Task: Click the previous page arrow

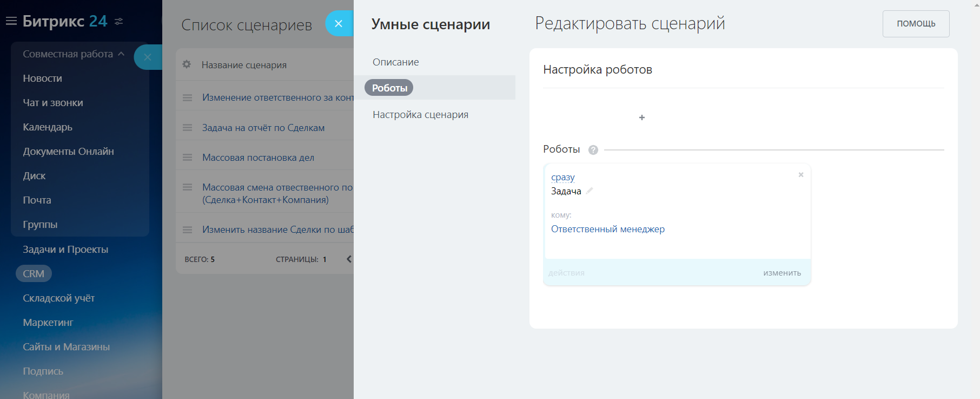Action: [x=349, y=259]
